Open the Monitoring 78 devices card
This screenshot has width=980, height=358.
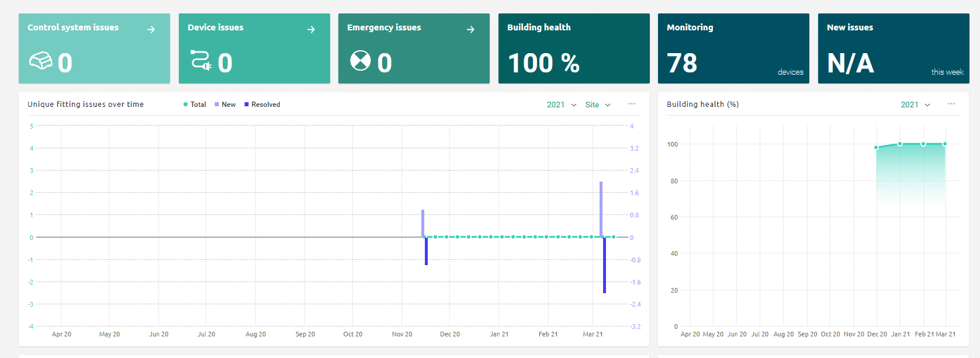point(733,48)
